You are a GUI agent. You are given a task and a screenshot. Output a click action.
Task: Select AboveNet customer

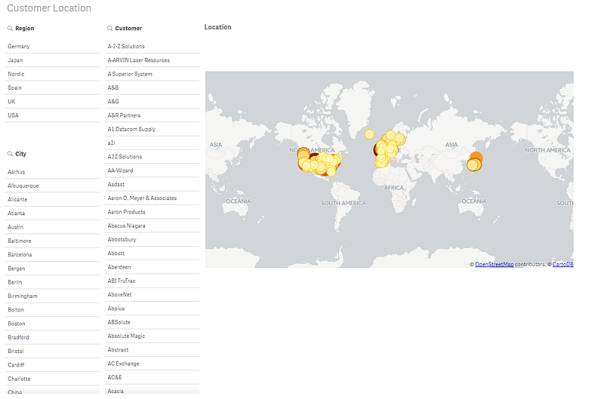152,295
